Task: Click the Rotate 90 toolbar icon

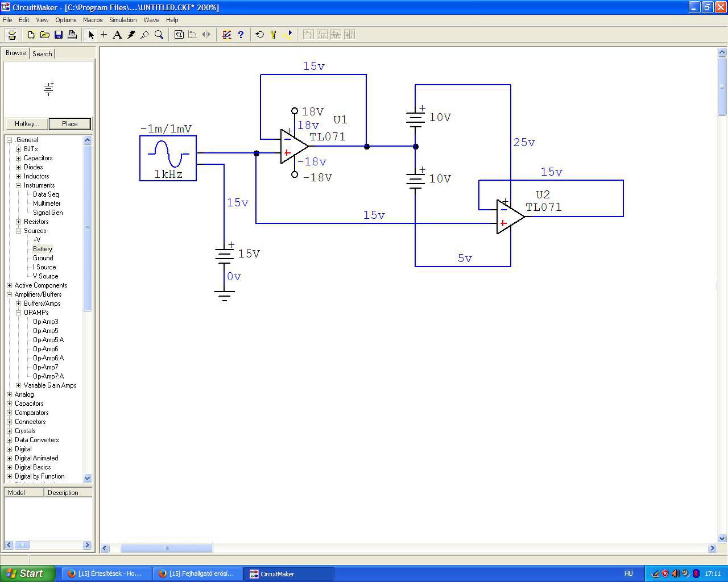Action: pos(193,35)
